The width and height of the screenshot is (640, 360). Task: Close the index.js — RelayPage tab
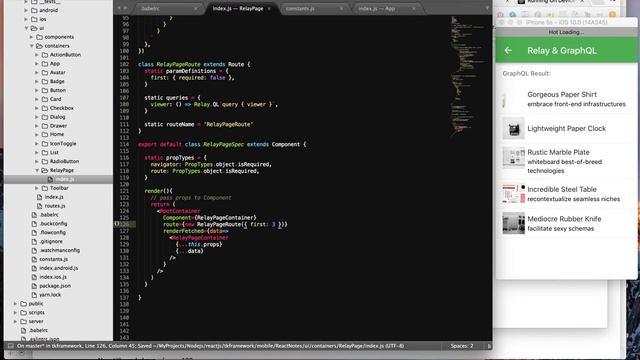269,9
